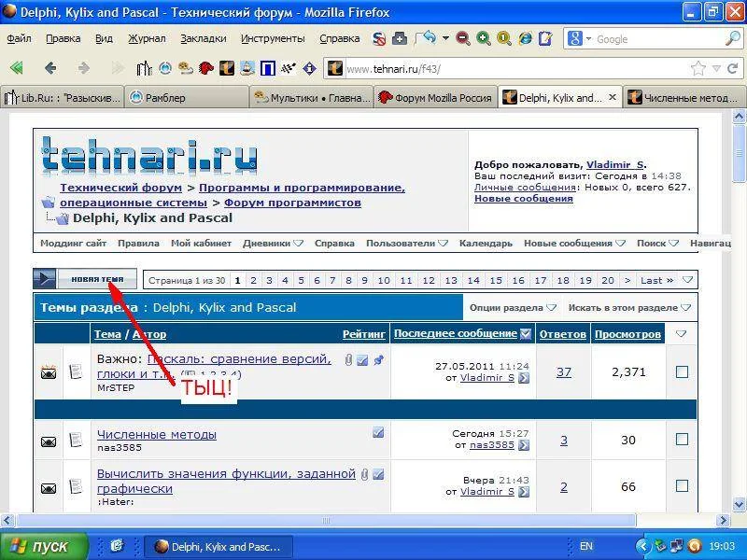Expand Новые сообщения in the forum nav bar
Viewport: 747px width, 560px height.
click(620, 244)
